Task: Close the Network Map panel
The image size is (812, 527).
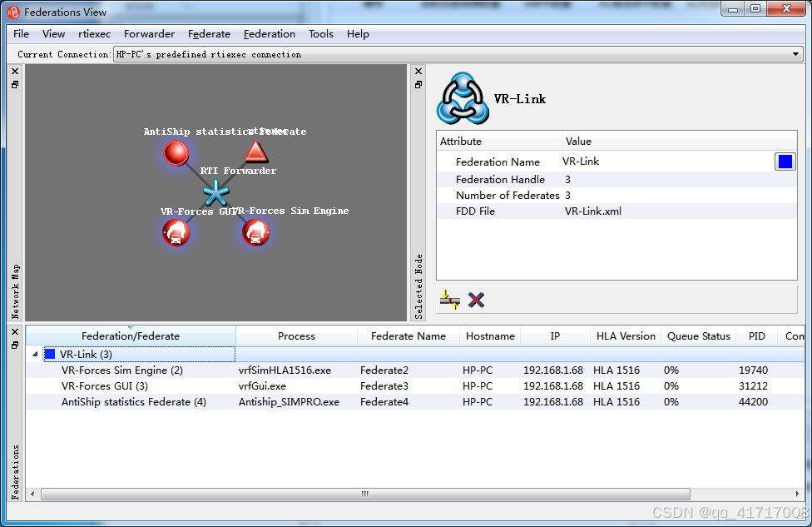Action: pos(15,71)
